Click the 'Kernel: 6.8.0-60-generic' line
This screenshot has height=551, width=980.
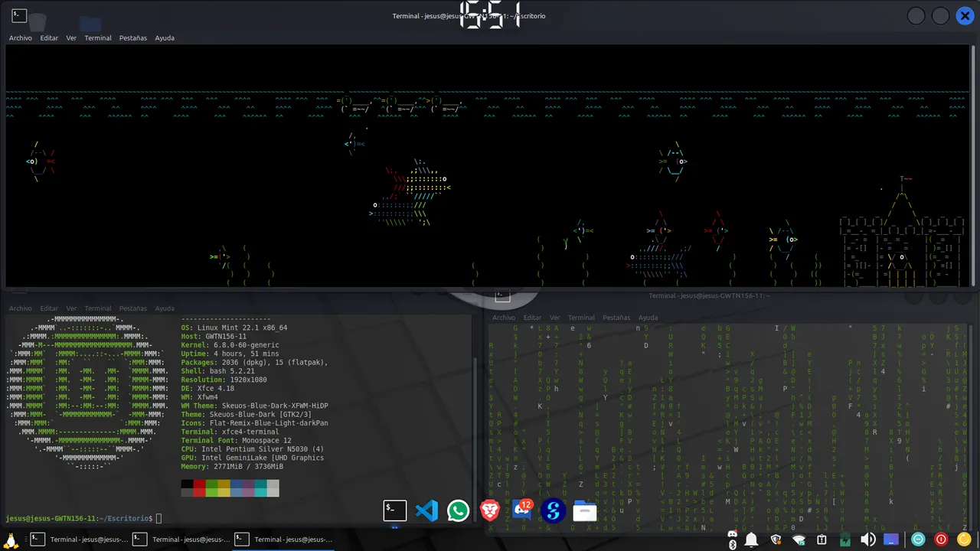[232, 345]
